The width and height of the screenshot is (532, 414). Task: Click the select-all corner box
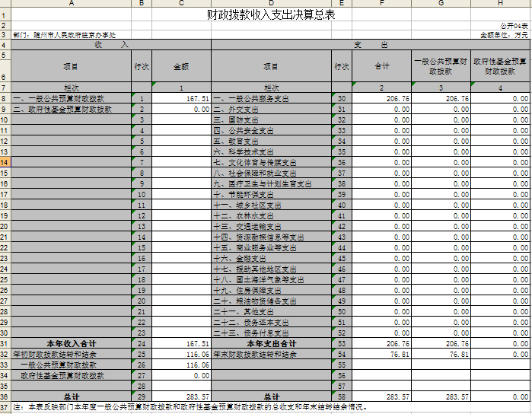(5, 4)
